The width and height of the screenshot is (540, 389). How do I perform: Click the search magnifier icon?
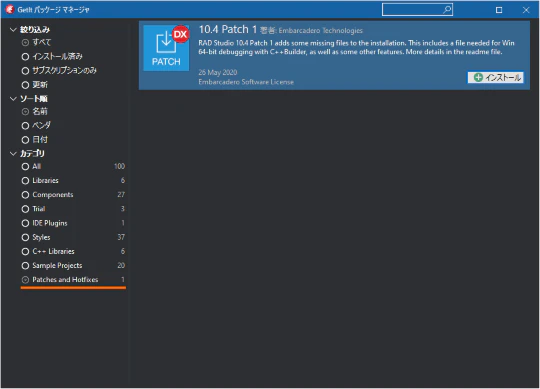point(447,10)
